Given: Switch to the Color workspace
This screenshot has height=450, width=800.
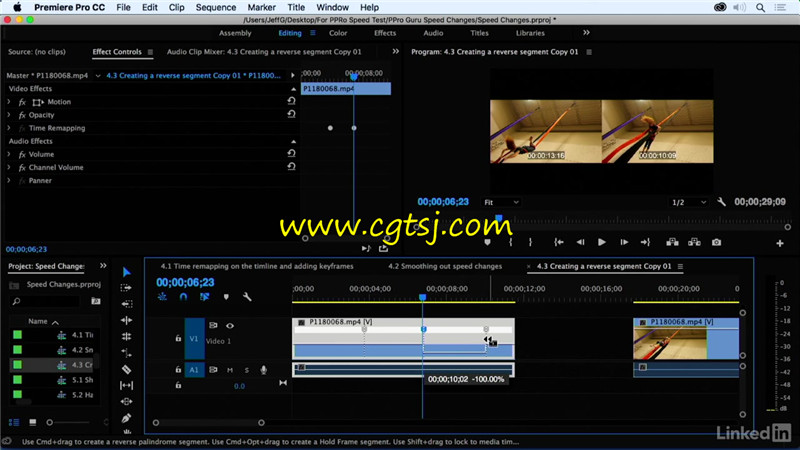Looking at the screenshot, I should [338, 33].
